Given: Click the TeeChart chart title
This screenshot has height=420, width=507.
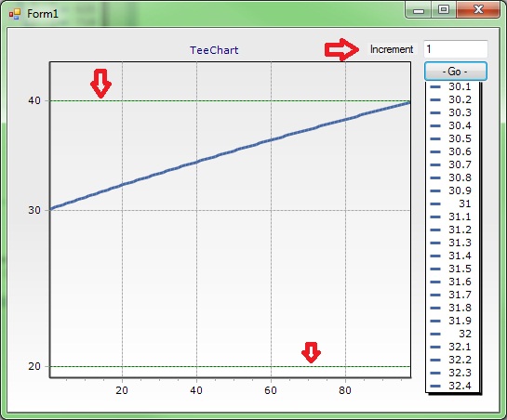Looking at the screenshot, I should (214, 50).
